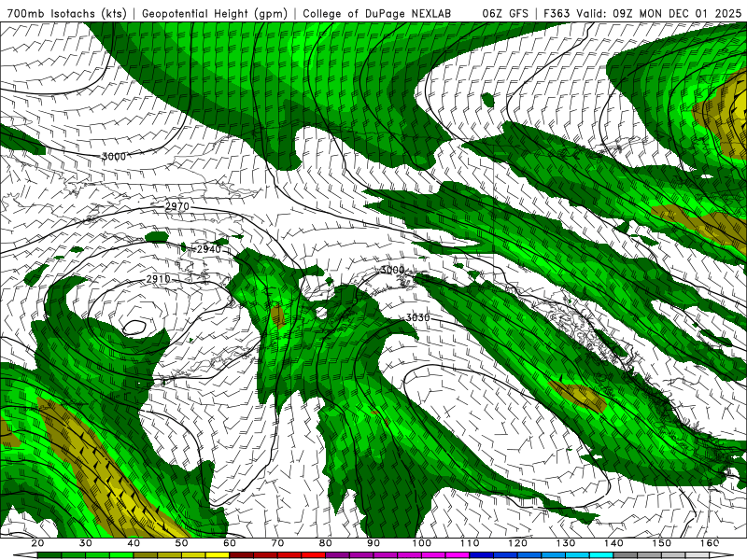Click the 70 value on the color scale

click(x=277, y=543)
